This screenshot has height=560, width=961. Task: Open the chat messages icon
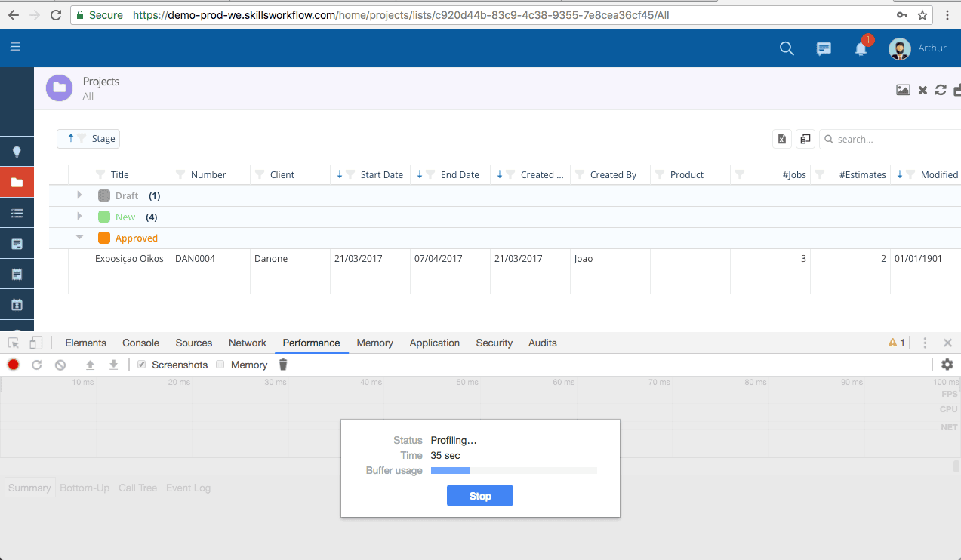click(x=824, y=49)
